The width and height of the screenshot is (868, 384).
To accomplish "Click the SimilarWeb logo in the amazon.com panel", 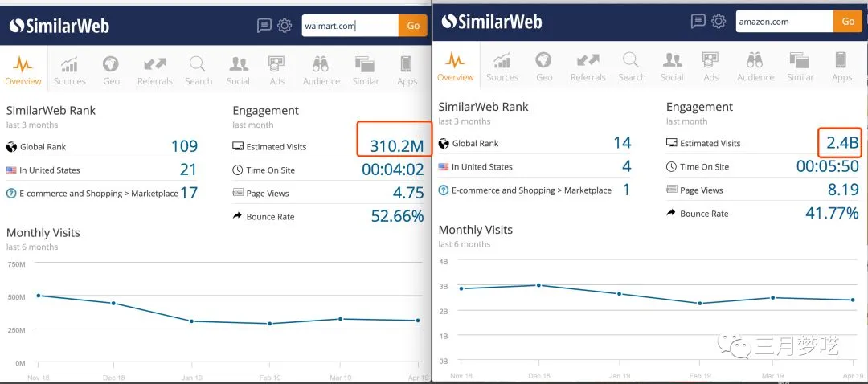I will (x=492, y=22).
